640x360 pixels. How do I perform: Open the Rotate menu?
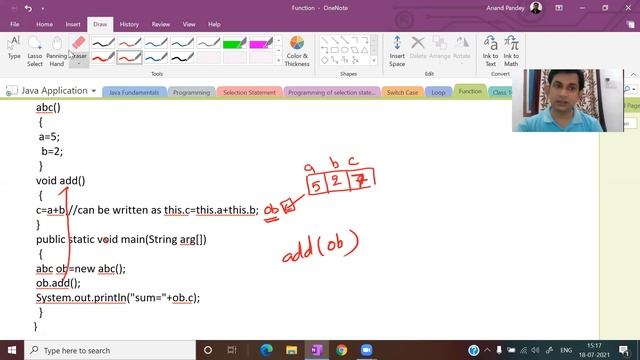(462, 48)
